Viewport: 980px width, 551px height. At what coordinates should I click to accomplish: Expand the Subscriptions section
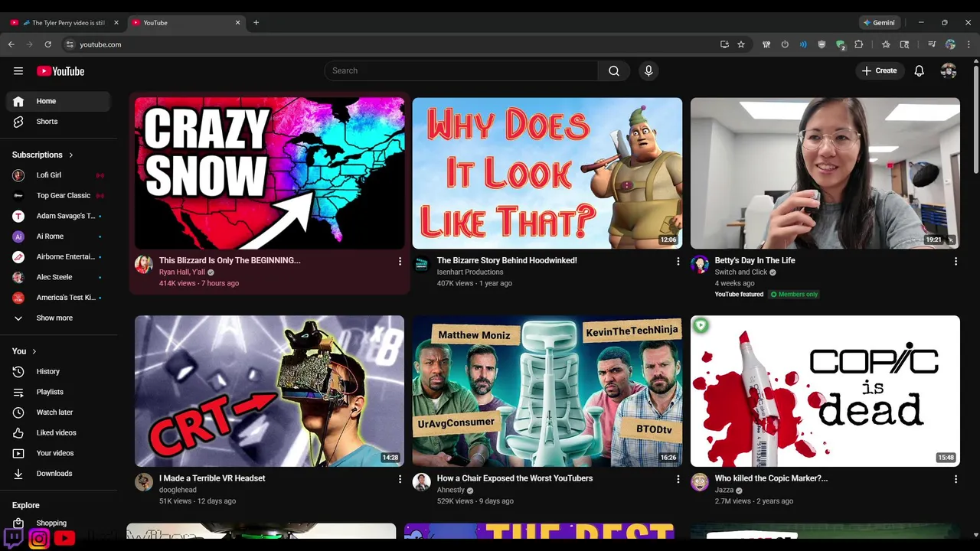click(43, 155)
